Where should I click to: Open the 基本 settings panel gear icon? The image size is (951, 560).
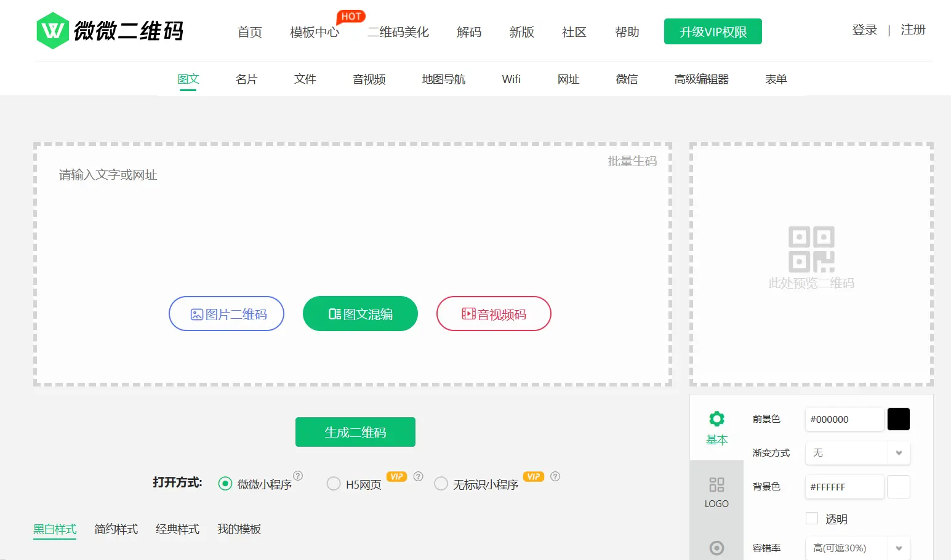tap(716, 418)
